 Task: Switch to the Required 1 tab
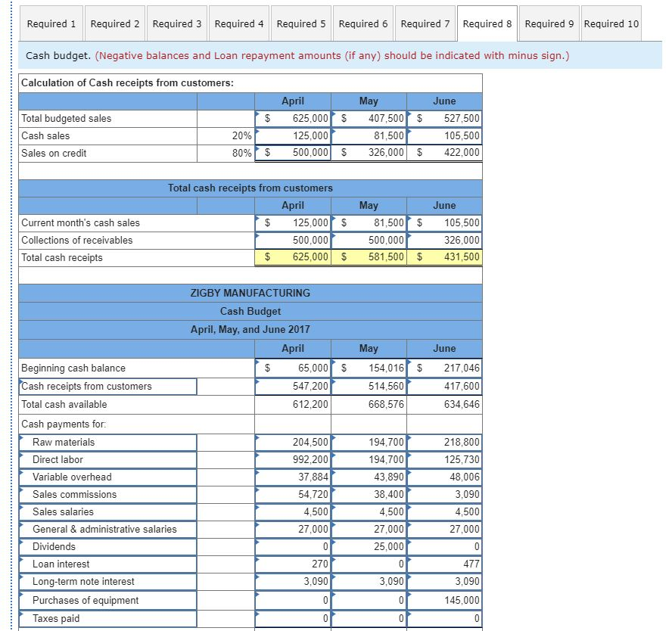click(51, 23)
